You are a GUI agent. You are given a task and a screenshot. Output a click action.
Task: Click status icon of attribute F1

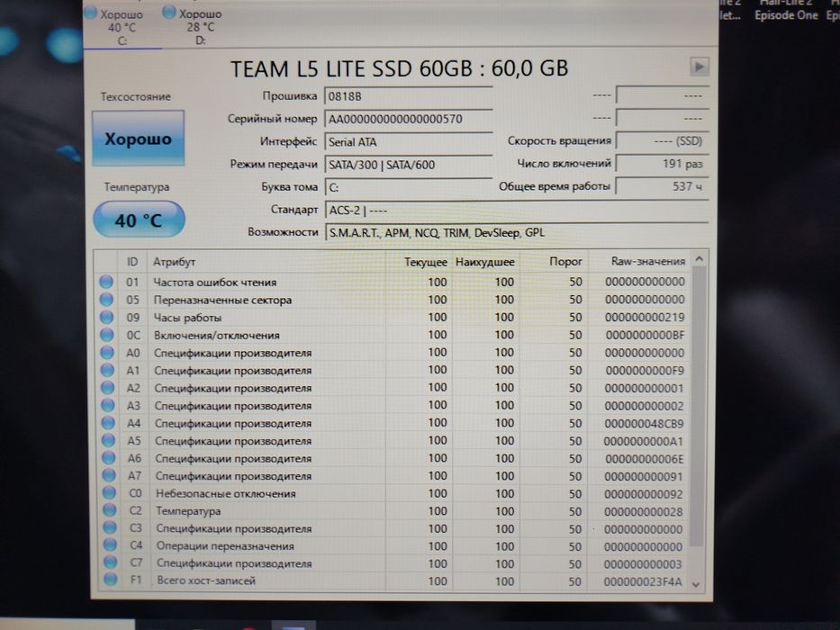coord(111,580)
